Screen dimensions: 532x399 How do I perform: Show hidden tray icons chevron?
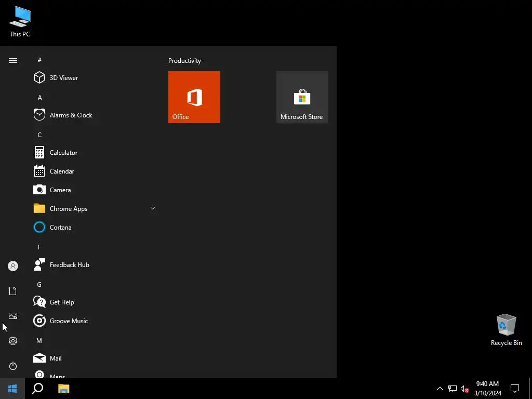[x=440, y=389]
